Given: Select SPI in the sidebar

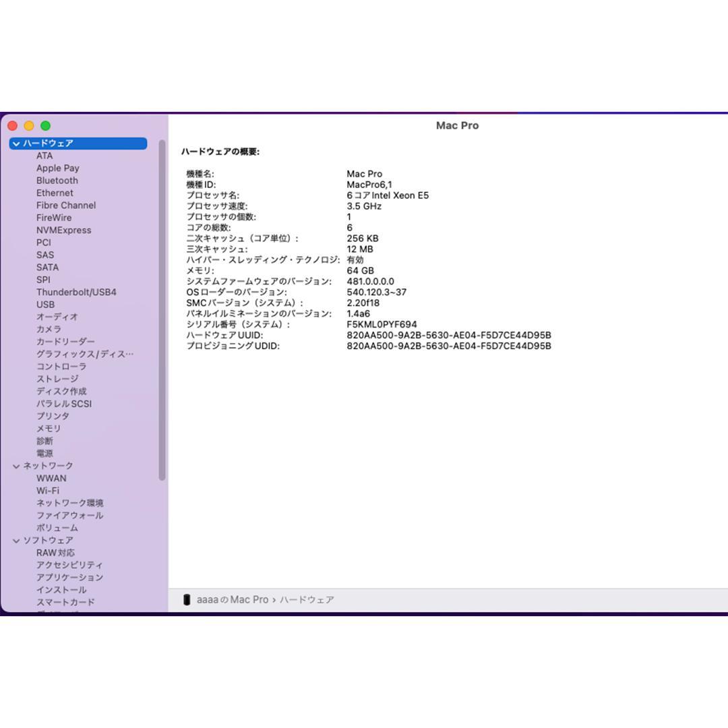Looking at the screenshot, I should tap(43, 280).
